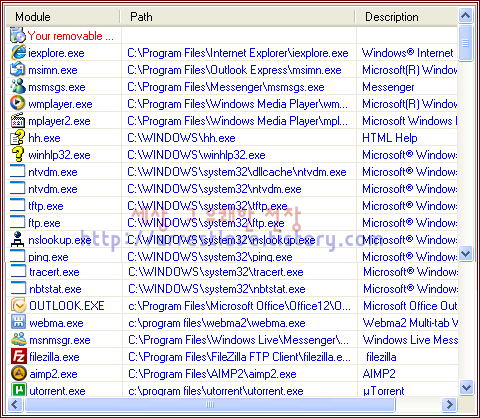The width and height of the screenshot is (480, 418).
Task: Click the Windows Media Player icon for wmplayer.exe
Action: click(18, 103)
